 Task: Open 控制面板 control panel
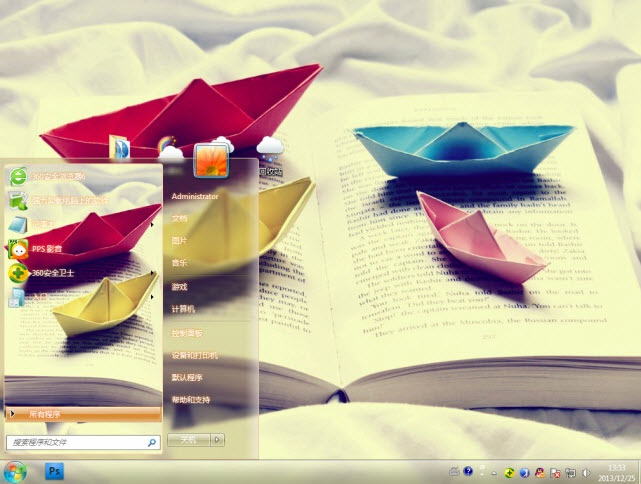coord(187,333)
